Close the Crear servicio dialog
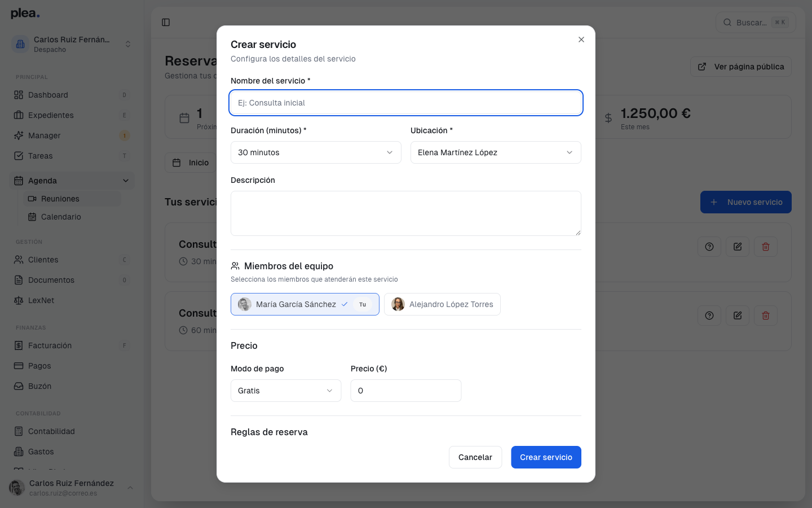Image resolution: width=812 pixels, height=508 pixels. (581, 40)
